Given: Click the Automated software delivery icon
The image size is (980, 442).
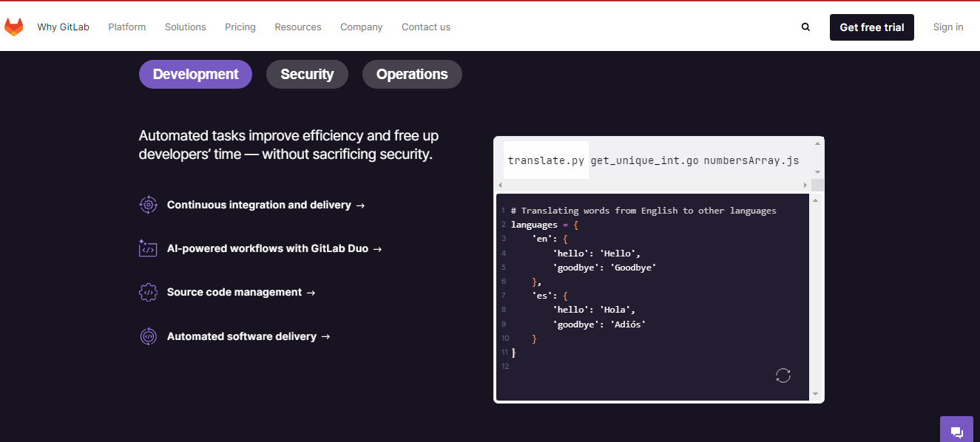Looking at the screenshot, I should coord(148,336).
